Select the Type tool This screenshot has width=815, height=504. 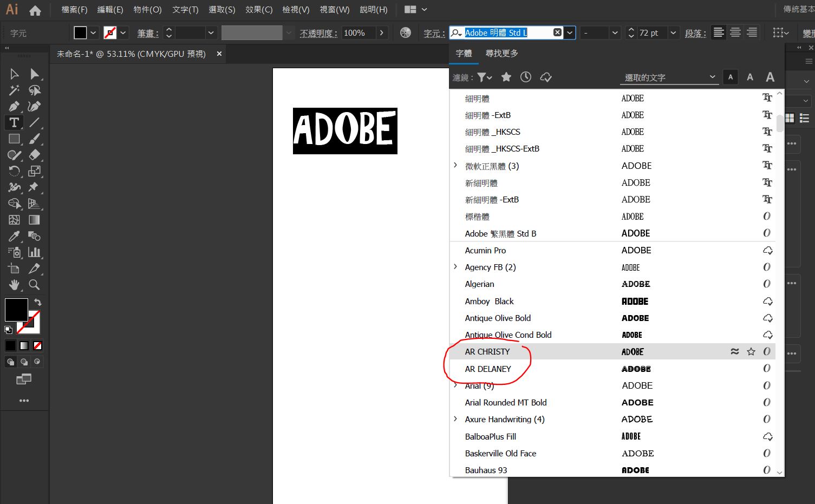(14, 122)
